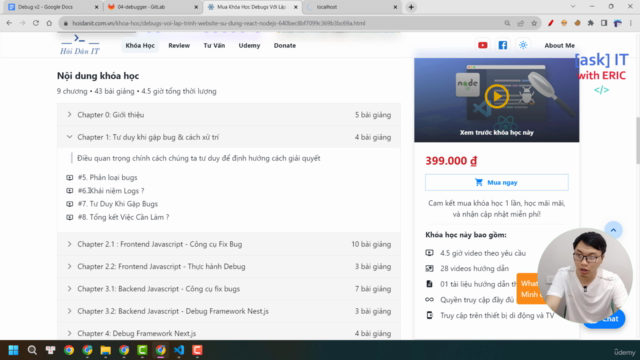
Task: Open lesson #7 Tư Duy Khi Gặp Bugs
Action: coord(118,204)
